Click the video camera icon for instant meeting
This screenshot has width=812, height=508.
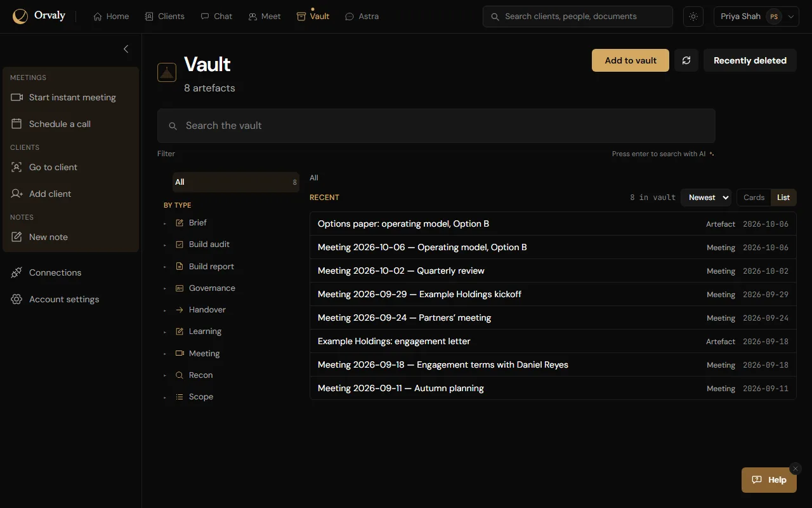(x=17, y=97)
